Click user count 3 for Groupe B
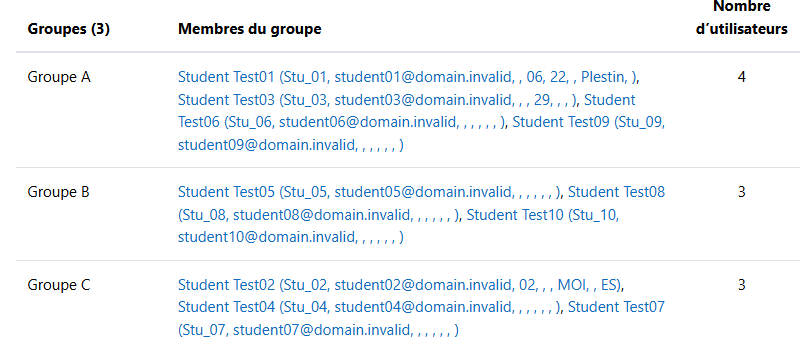Image resolution: width=810 pixels, height=360 pixels. pyautogui.click(x=742, y=192)
